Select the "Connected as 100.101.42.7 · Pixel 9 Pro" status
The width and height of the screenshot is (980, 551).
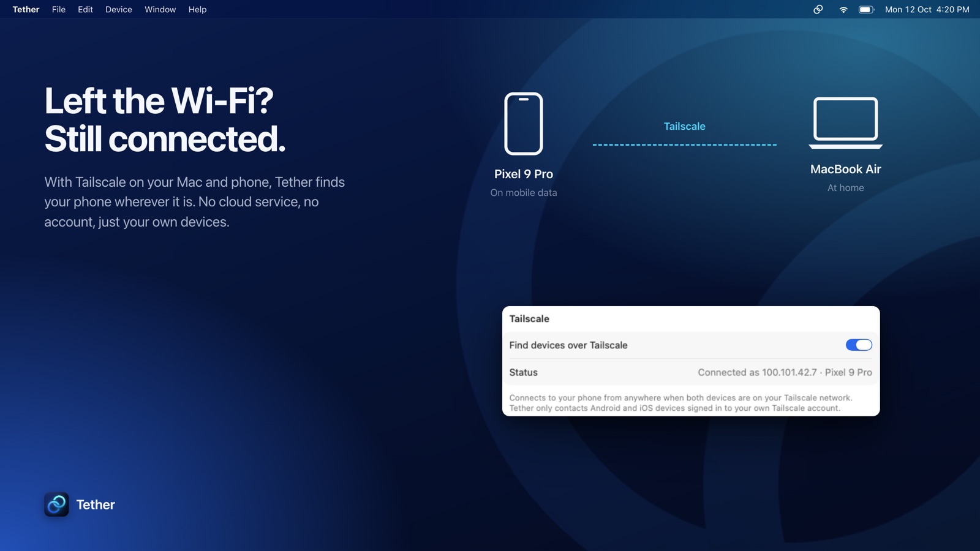785,372
